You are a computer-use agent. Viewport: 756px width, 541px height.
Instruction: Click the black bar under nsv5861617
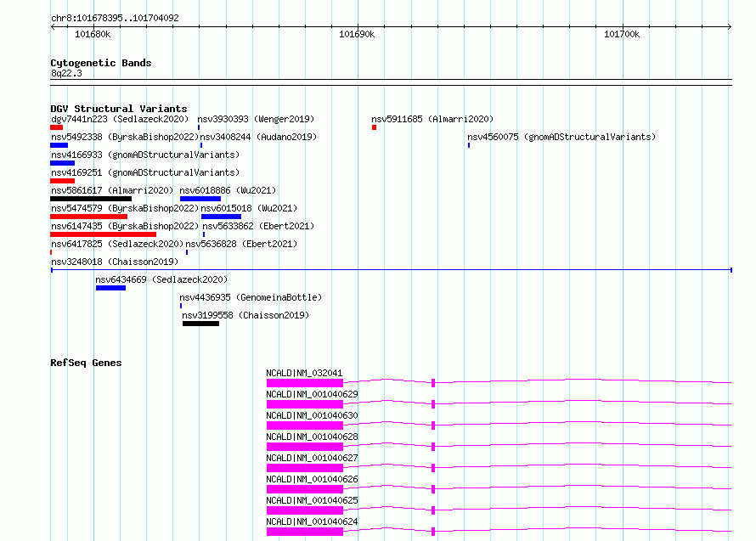(x=91, y=199)
